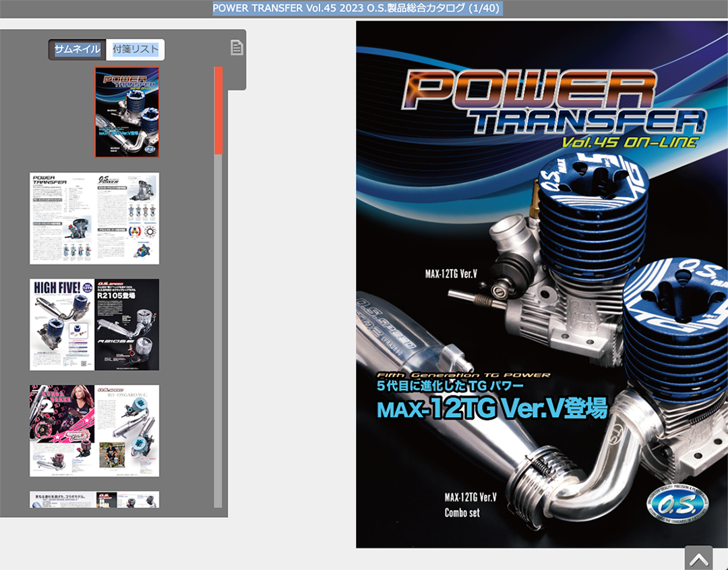Click the main catalog cover page
The image size is (728, 570).
coord(542,284)
